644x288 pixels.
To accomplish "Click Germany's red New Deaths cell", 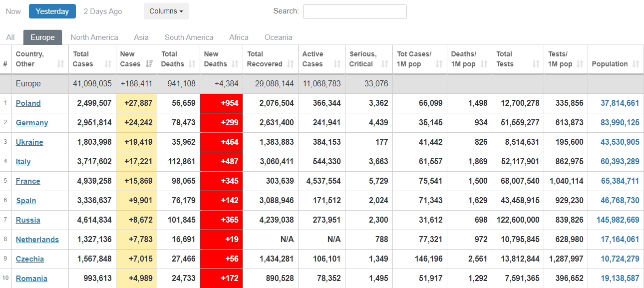I will (221, 123).
